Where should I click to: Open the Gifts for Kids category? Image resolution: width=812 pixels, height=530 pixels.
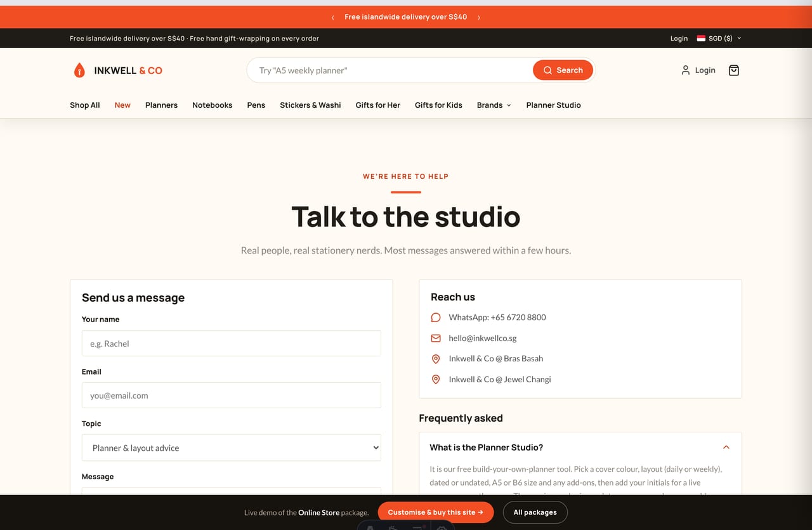[x=438, y=105]
